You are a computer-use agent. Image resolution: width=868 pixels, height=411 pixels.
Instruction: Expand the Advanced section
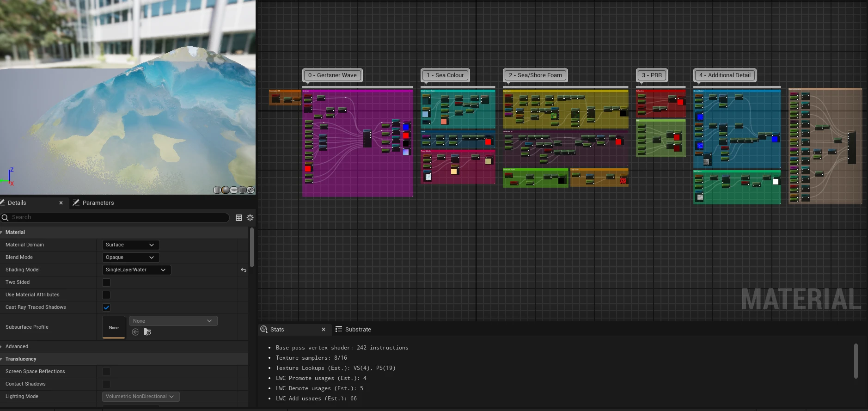2,347
